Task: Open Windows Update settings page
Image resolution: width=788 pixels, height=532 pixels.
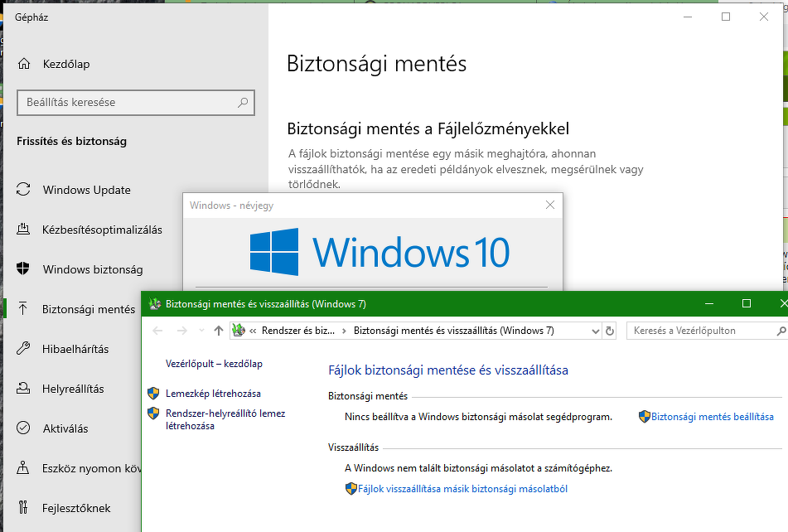Action: (x=86, y=190)
